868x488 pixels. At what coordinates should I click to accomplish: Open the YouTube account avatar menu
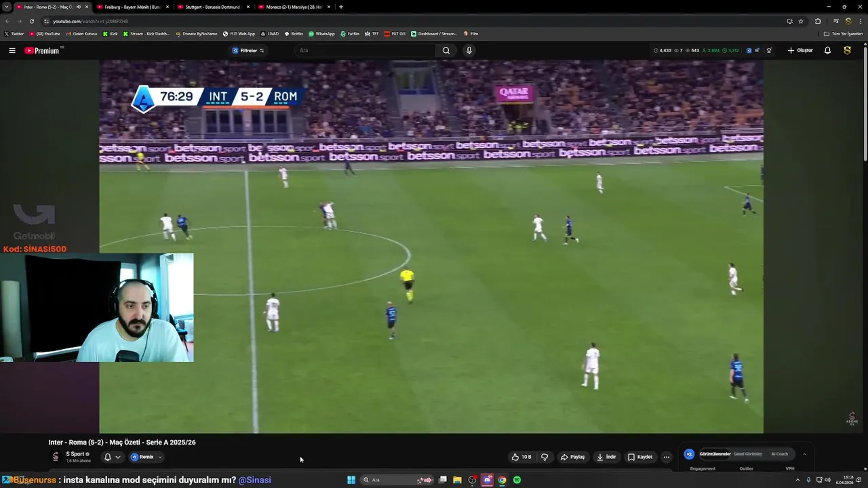847,50
